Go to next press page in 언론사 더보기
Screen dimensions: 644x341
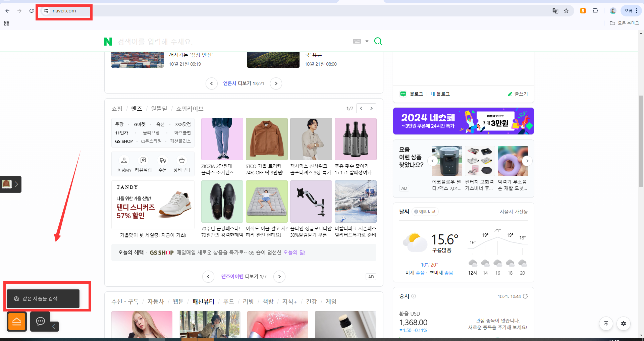276,83
